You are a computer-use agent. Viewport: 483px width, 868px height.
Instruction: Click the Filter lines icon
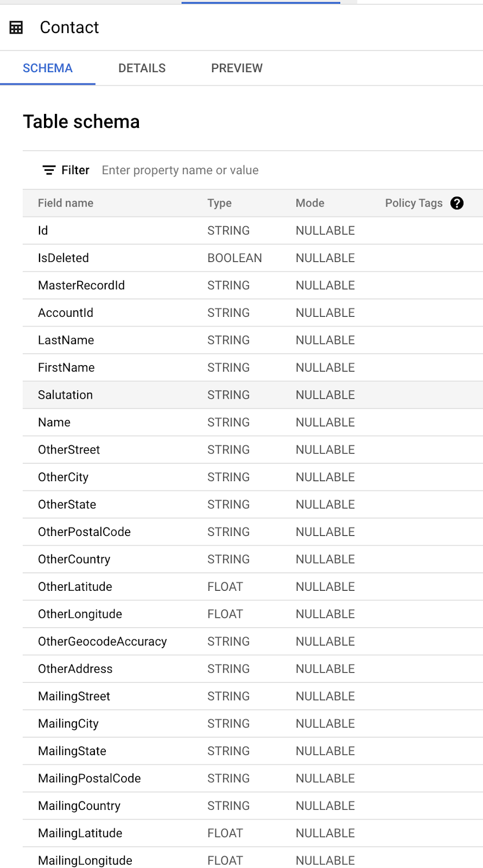pyautogui.click(x=49, y=170)
